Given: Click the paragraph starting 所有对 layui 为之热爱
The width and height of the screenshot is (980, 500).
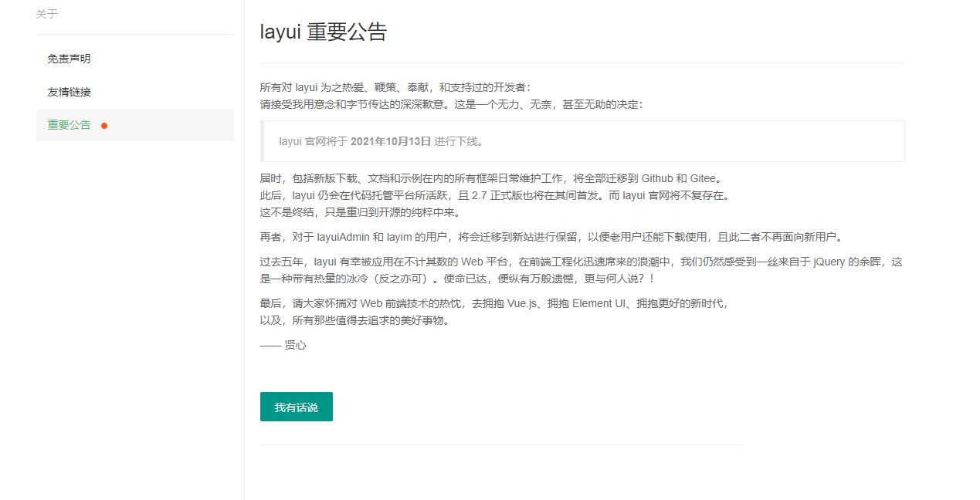Looking at the screenshot, I should (x=395, y=87).
